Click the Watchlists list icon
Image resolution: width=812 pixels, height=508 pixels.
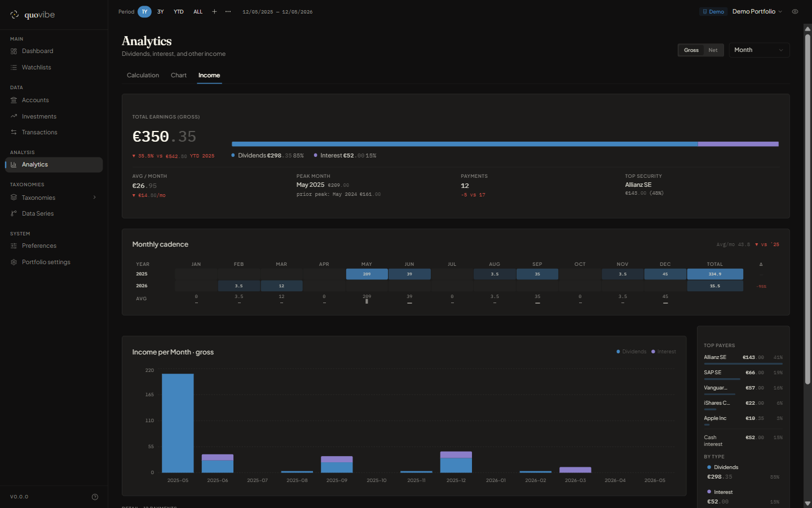[x=14, y=68]
